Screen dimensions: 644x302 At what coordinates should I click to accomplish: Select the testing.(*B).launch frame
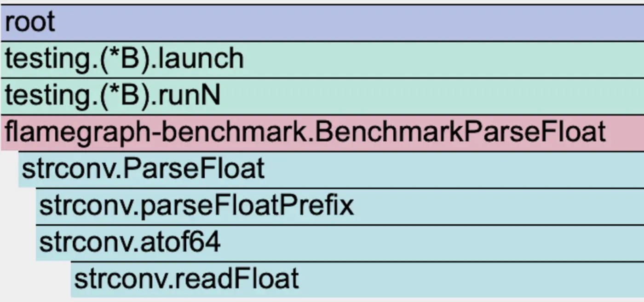322,59
